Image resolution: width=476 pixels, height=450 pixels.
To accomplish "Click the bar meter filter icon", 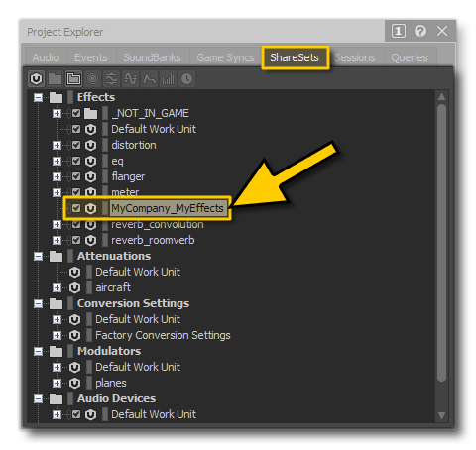I will pyautogui.click(x=168, y=79).
